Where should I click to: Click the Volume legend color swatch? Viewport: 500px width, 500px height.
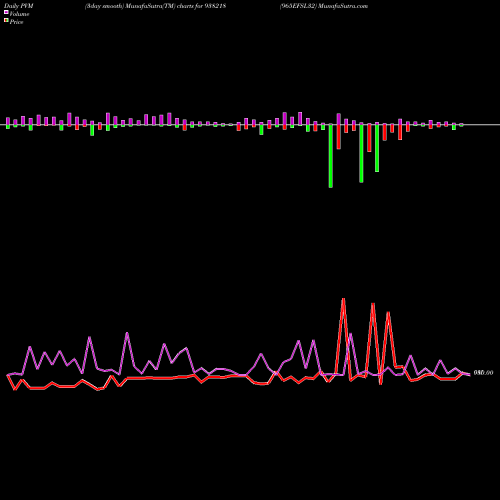[x=6, y=13]
